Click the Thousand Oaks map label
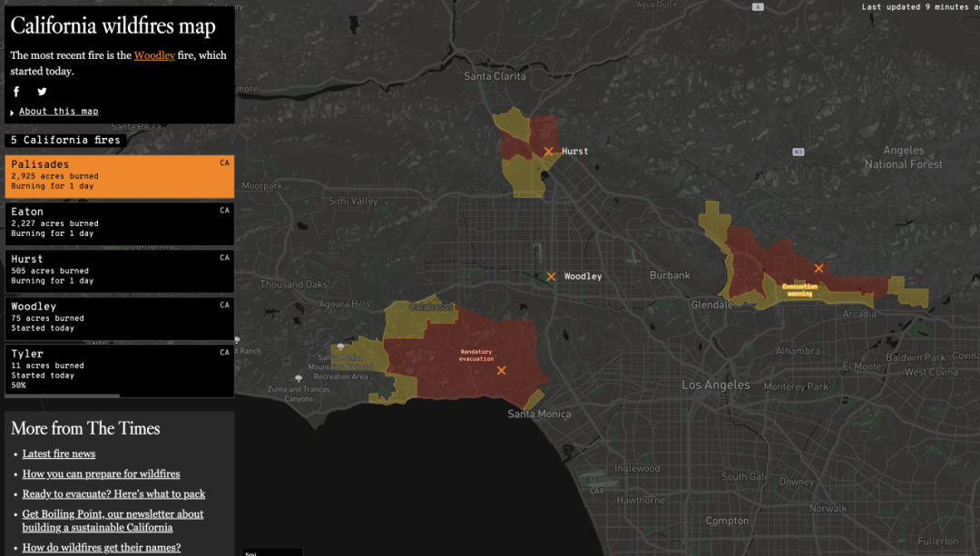 tap(294, 284)
